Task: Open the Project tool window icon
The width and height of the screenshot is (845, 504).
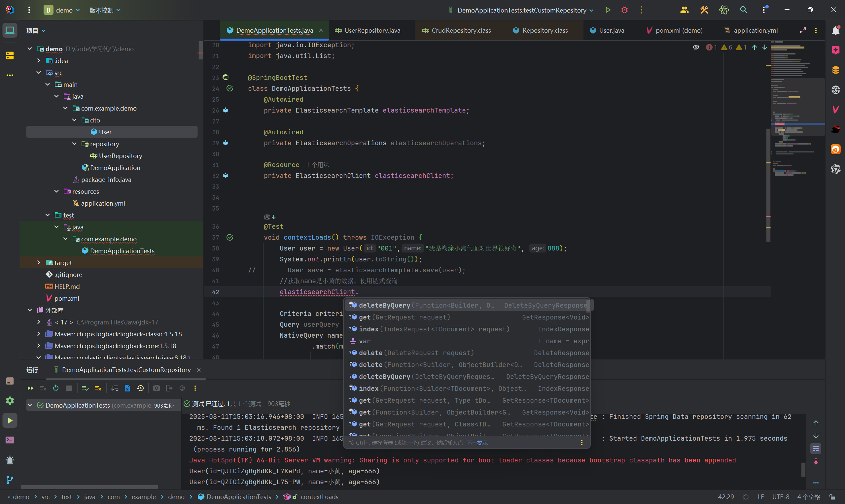Action: [10, 31]
